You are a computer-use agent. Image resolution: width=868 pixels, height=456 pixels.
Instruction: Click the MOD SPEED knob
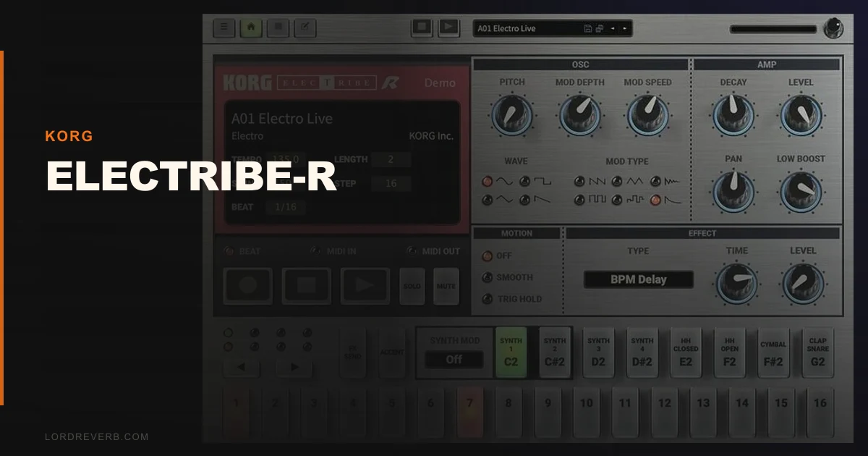click(647, 115)
